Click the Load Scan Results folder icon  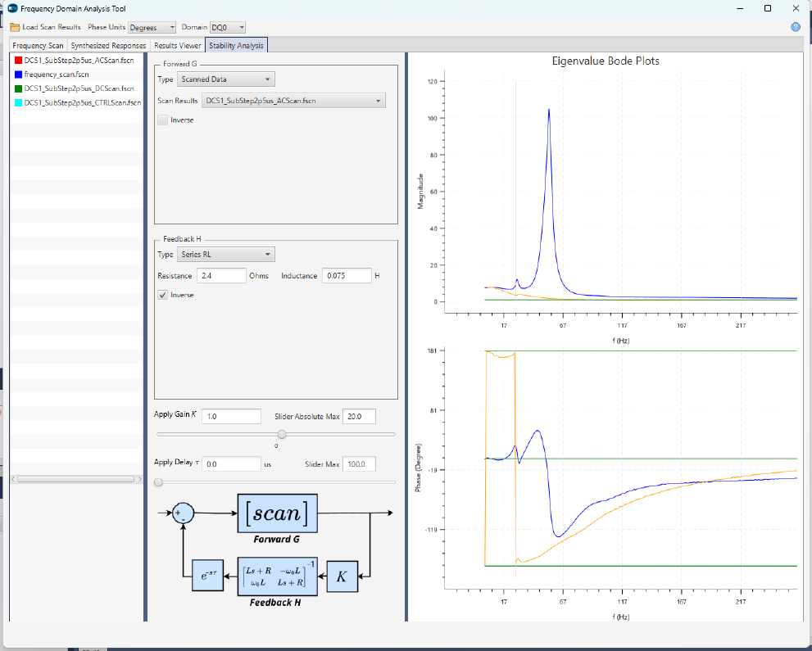(x=15, y=27)
